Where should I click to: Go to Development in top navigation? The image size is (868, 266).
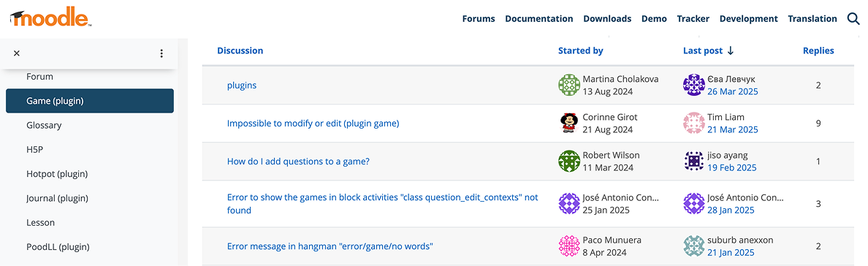tap(748, 19)
